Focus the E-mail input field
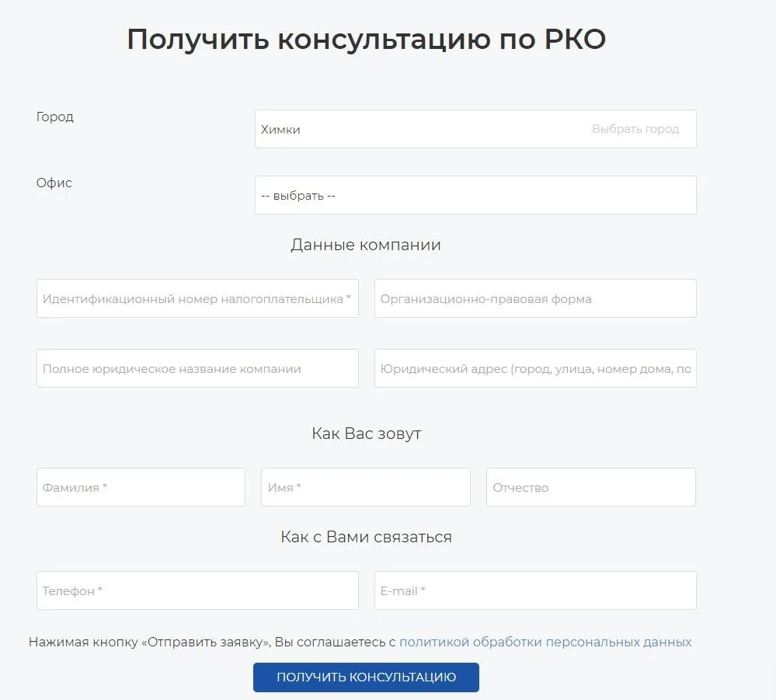The image size is (776, 700). coord(534,590)
